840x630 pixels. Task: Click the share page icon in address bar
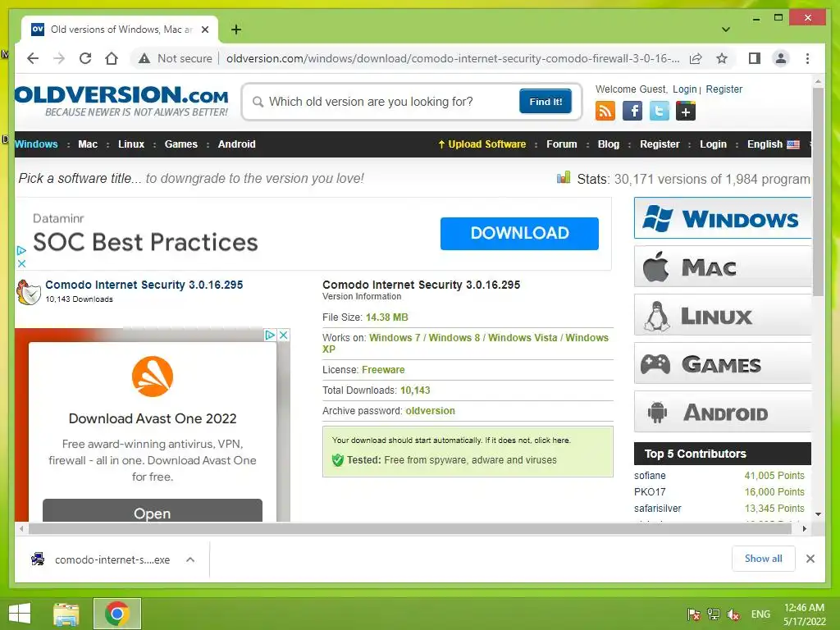(696, 58)
